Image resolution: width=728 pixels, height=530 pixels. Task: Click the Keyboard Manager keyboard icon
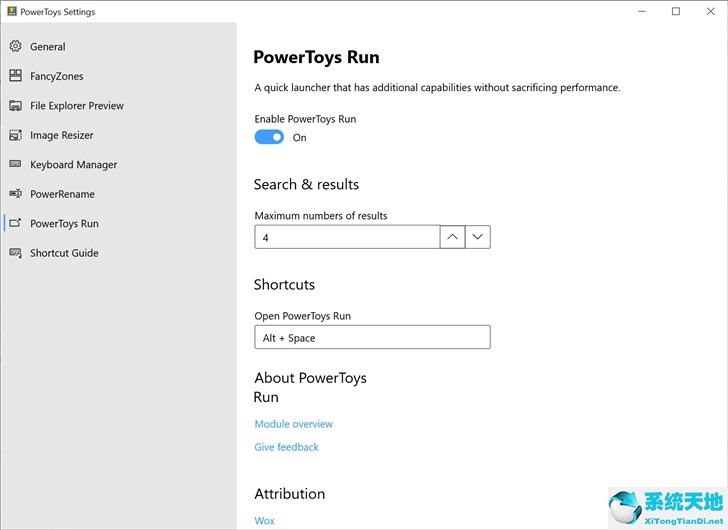(x=15, y=164)
